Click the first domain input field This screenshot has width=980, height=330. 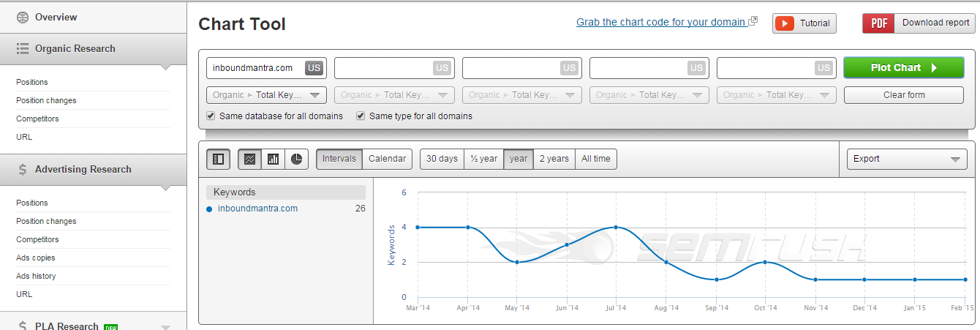(266, 68)
